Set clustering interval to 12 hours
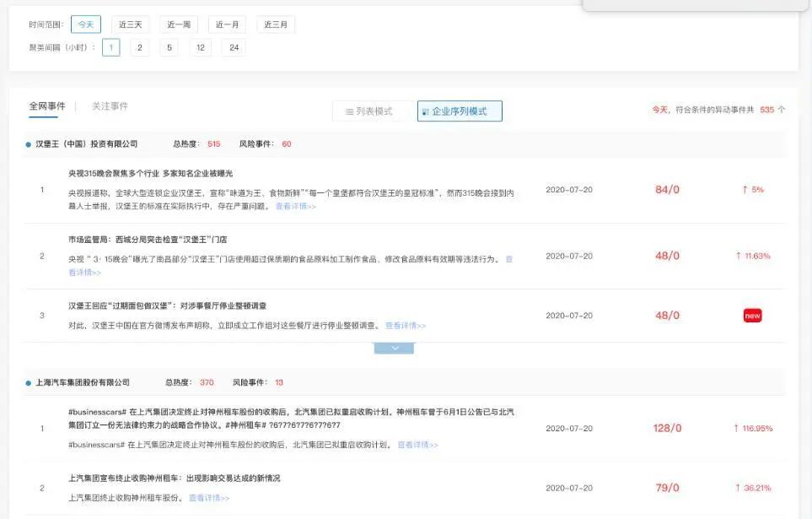The height and width of the screenshot is (519, 812). [x=200, y=47]
